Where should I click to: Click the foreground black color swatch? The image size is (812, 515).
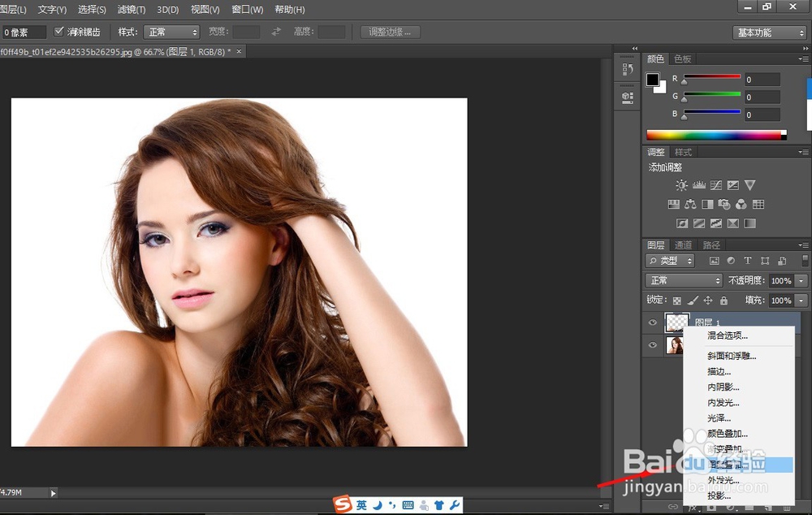[653, 80]
